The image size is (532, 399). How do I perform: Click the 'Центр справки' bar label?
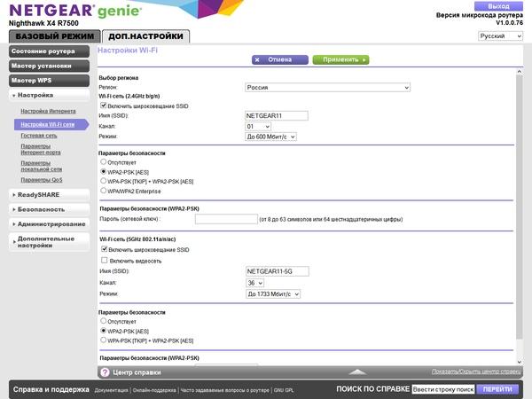tap(137, 372)
